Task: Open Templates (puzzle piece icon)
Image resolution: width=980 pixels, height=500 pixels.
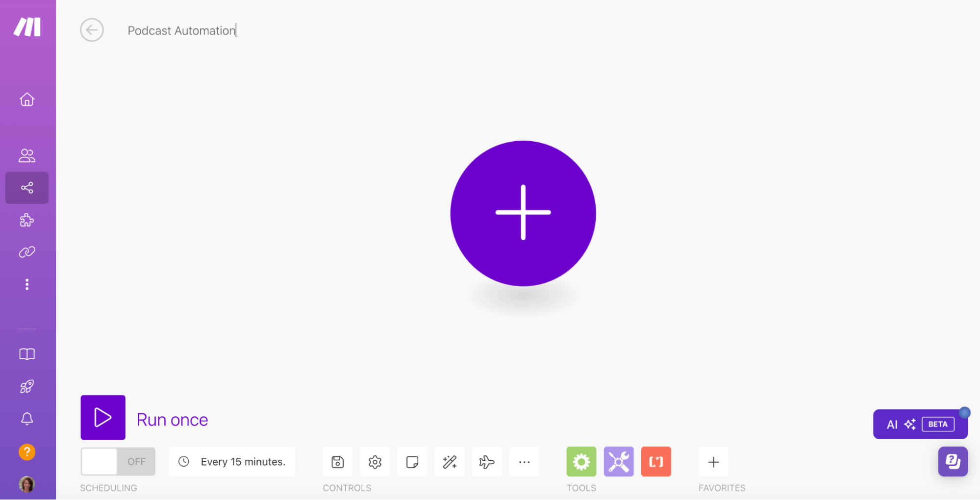Action: (x=27, y=220)
